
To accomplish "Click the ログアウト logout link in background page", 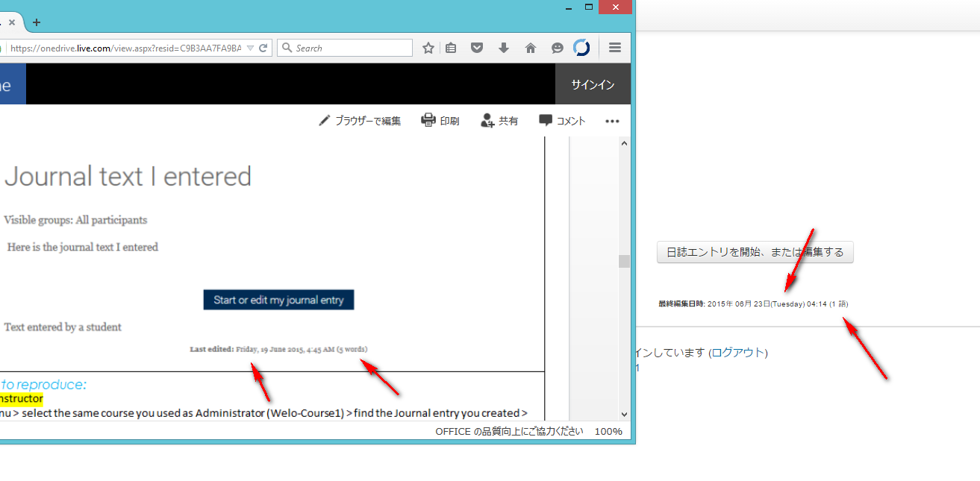I will coord(737,353).
